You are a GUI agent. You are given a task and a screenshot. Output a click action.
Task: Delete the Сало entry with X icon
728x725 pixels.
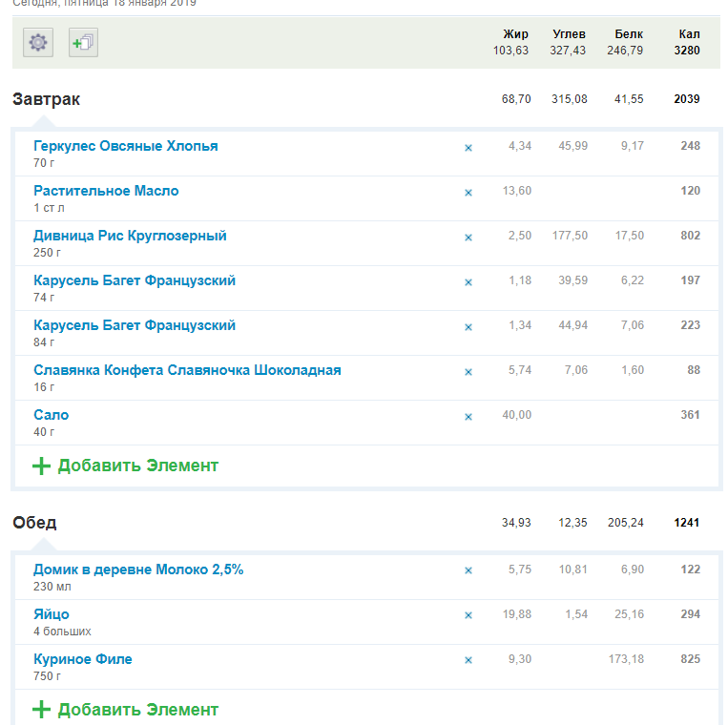(468, 417)
